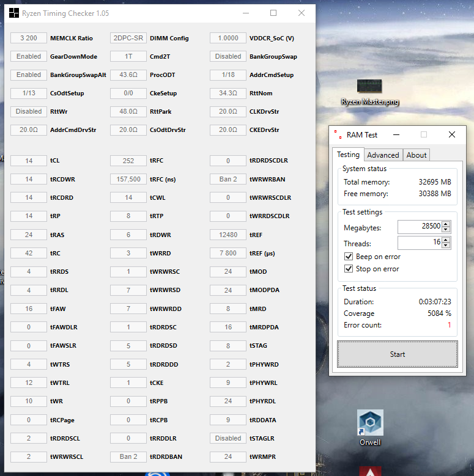Click the DIMM Config 2DPC-SR field
The image size is (474, 476).
click(x=128, y=38)
